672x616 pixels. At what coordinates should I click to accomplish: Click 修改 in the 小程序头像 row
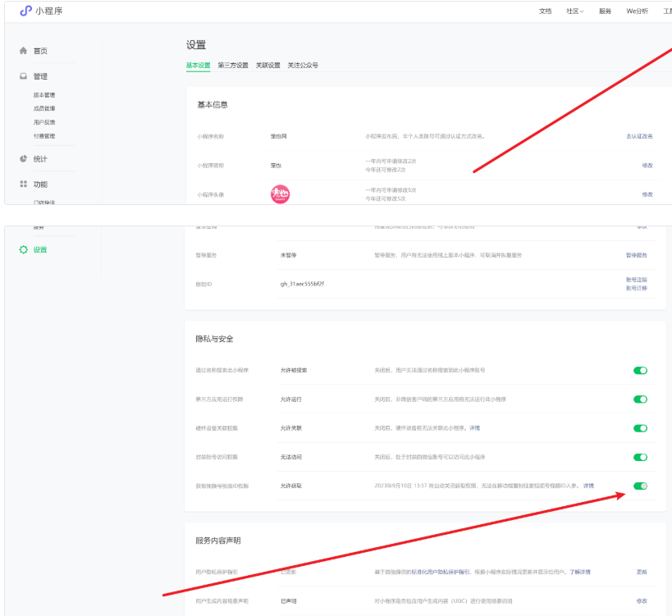point(647,194)
